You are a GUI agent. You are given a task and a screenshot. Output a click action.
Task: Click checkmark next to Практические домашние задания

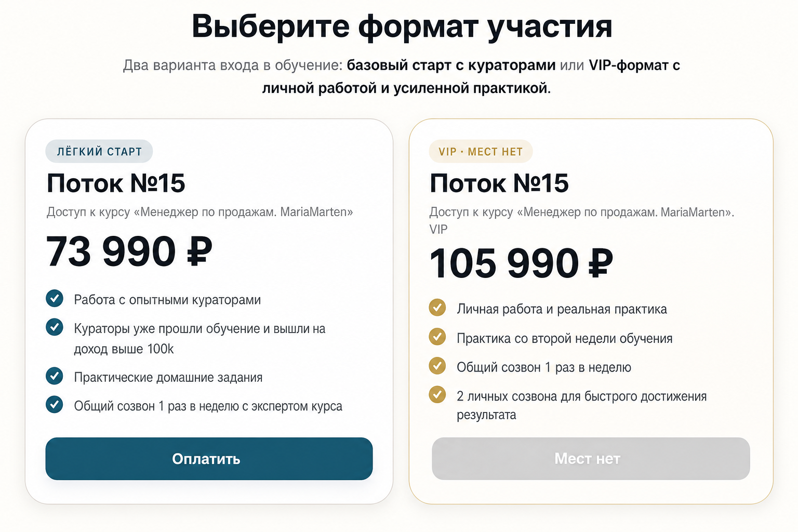(x=55, y=376)
